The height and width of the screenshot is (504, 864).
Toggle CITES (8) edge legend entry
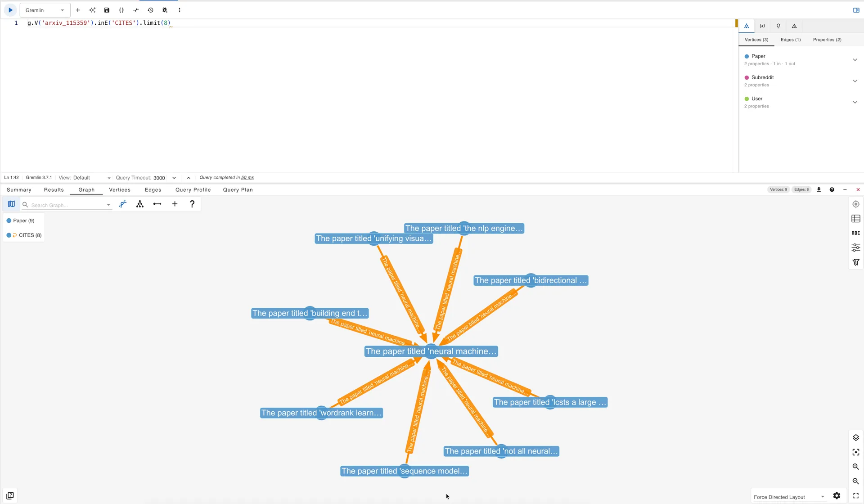pos(24,235)
